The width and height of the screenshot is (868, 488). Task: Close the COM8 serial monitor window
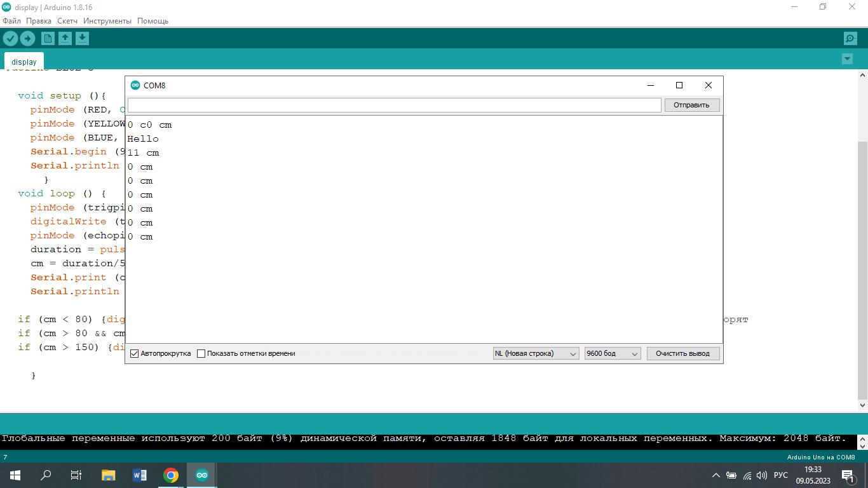709,85
